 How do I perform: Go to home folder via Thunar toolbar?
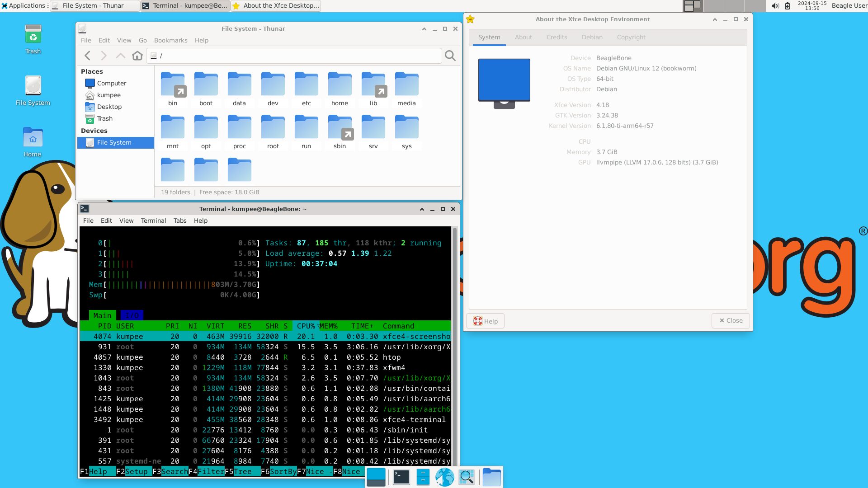(137, 56)
